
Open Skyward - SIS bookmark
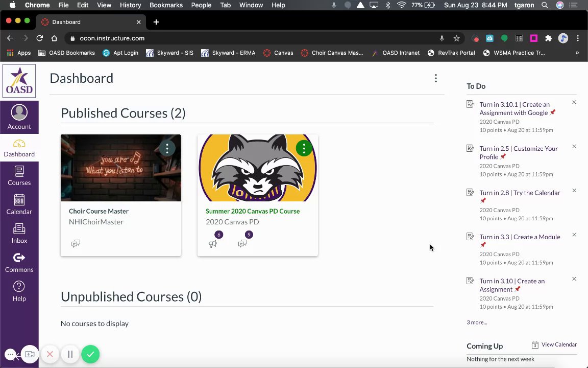(x=169, y=53)
